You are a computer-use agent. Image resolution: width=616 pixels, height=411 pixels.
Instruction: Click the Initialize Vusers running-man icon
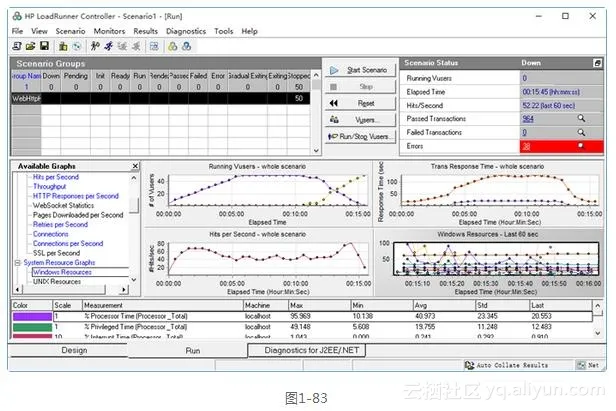[95, 46]
